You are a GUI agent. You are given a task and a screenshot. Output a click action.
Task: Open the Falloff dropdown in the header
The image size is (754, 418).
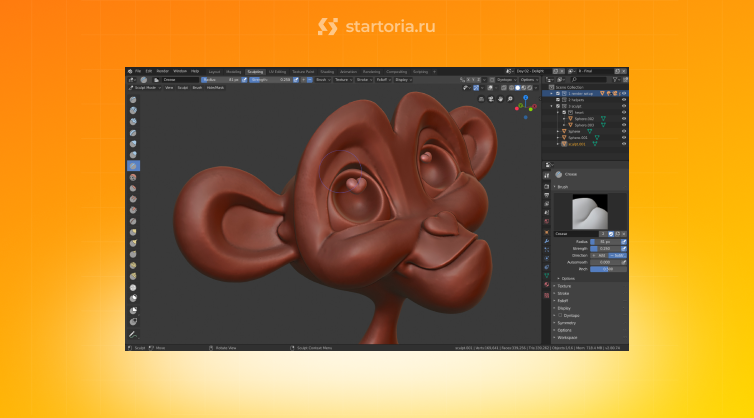coord(383,80)
